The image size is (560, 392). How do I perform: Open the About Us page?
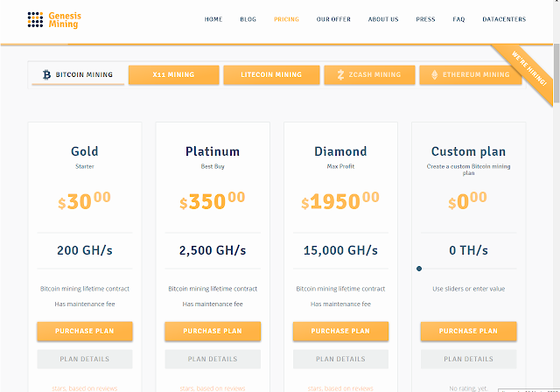pos(383,19)
